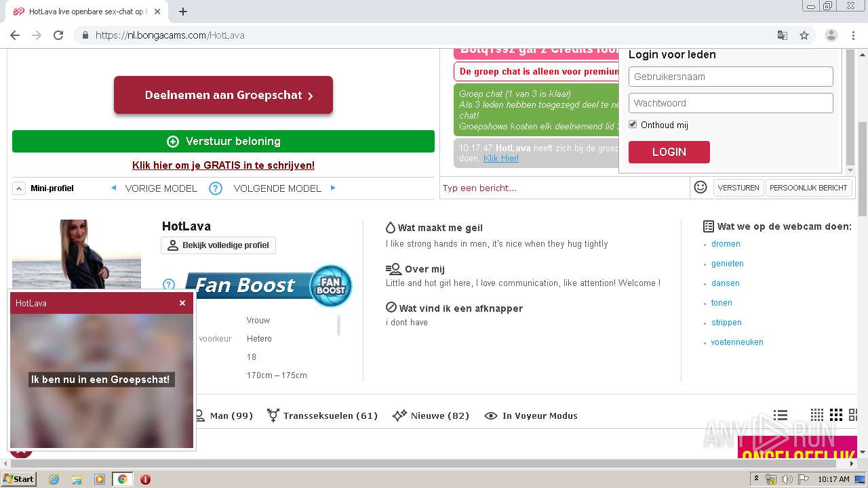The image size is (868, 488).
Task: Focus the Gebruikersnaam input field
Action: pos(730,77)
